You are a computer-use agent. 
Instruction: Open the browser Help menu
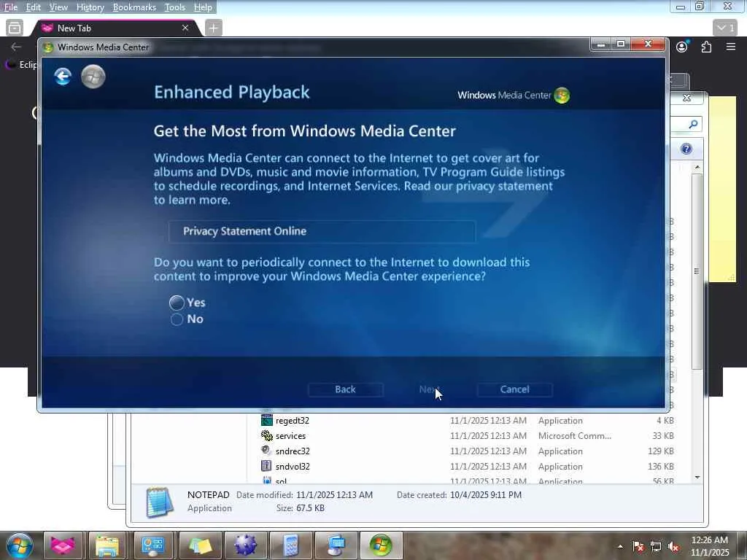tap(203, 7)
